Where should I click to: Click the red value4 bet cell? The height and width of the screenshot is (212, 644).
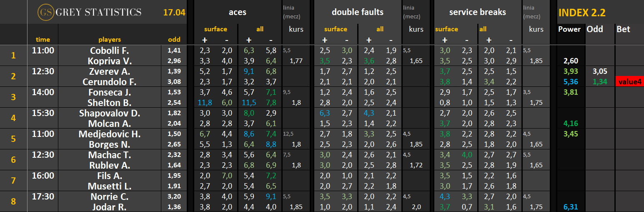point(629,82)
